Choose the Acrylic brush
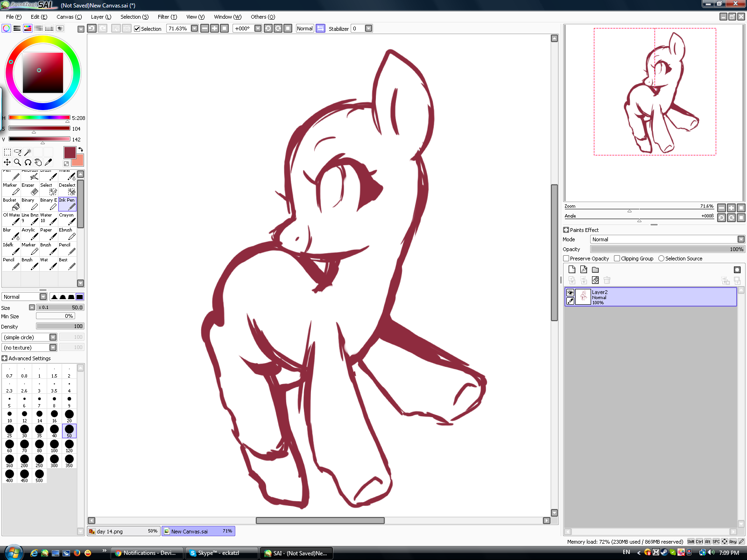This screenshot has width=747, height=560. [30, 234]
